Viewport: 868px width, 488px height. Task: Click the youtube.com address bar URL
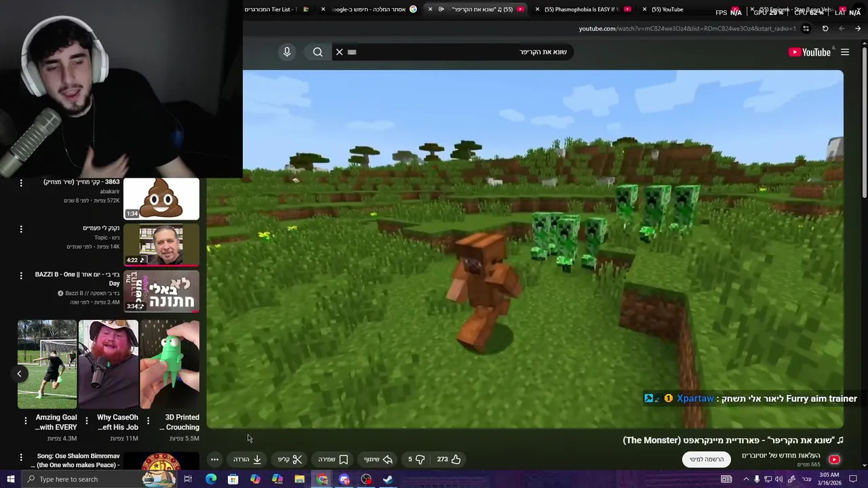point(687,28)
